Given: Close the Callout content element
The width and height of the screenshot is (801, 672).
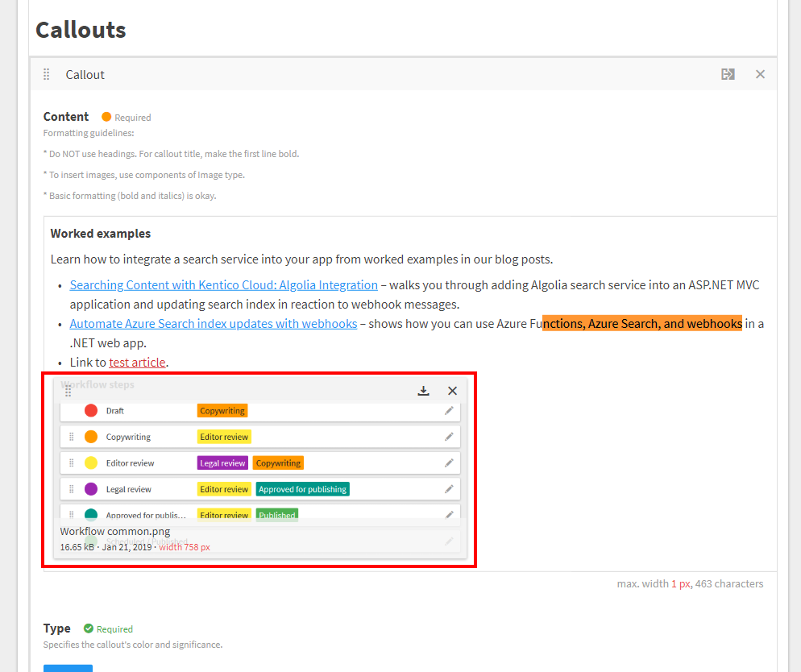Looking at the screenshot, I should tap(760, 73).
